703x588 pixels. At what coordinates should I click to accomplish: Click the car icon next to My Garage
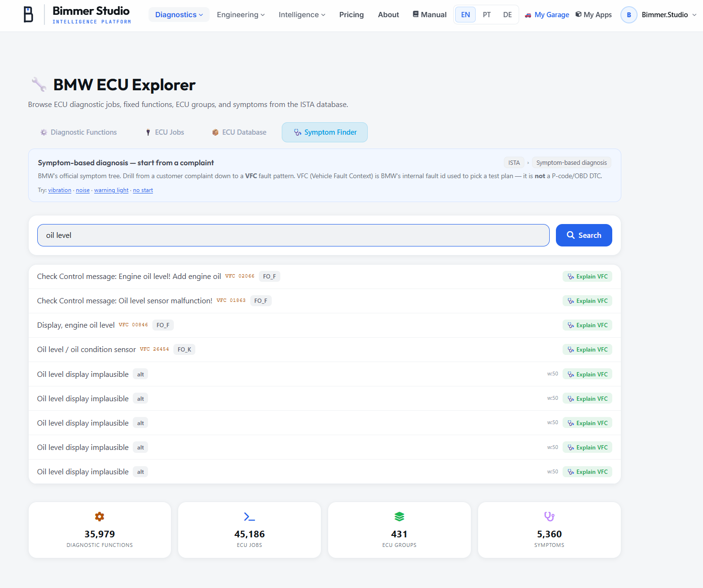(x=528, y=15)
